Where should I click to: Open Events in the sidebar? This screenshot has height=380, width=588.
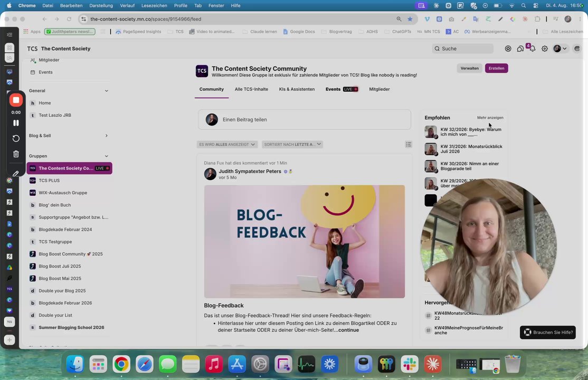(45, 72)
